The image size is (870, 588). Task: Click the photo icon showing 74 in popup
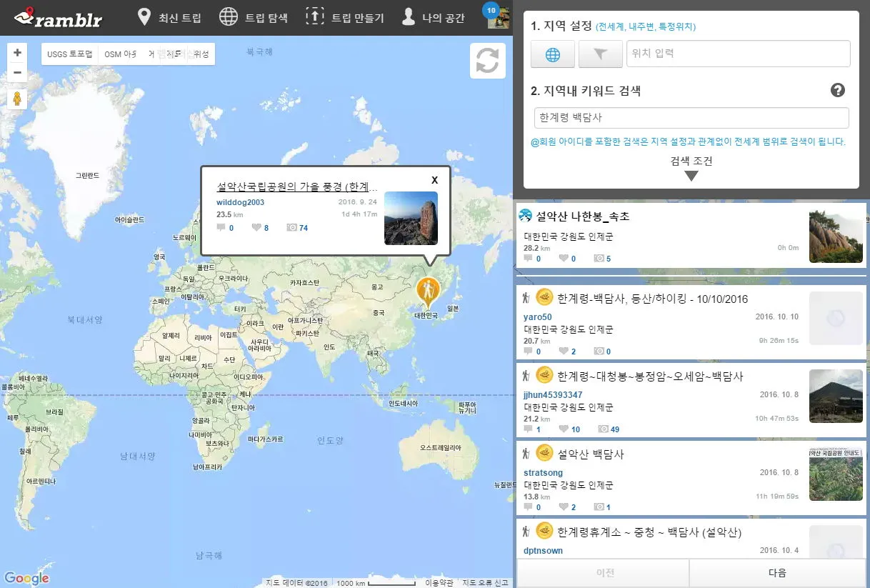coord(291,227)
